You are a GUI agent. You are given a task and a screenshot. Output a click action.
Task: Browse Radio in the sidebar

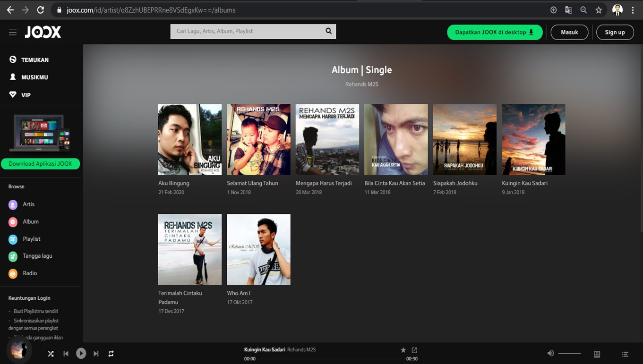pyautogui.click(x=23, y=273)
